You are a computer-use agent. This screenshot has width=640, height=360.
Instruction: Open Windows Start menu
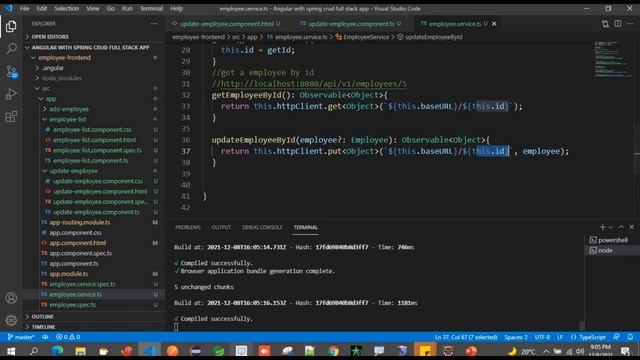[11, 351]
